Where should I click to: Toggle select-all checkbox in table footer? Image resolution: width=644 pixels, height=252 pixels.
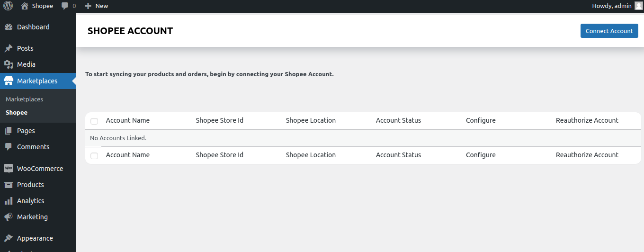(x=94, y=156)
